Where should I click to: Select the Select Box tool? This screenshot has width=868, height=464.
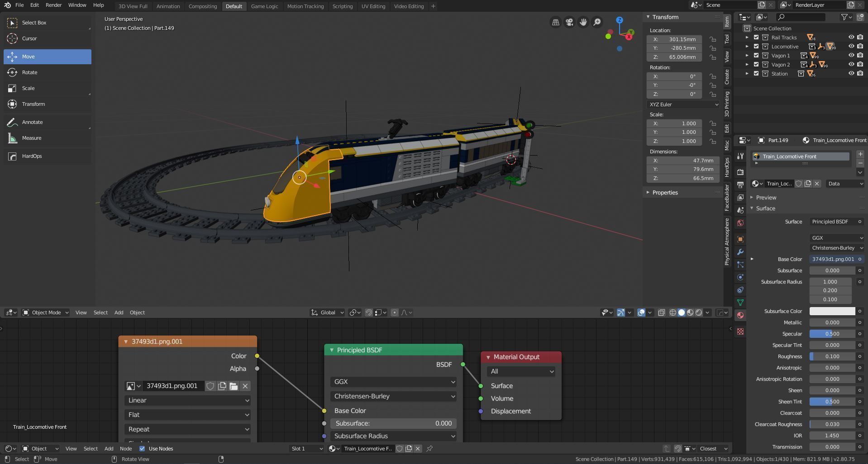(x=48, y=23)
